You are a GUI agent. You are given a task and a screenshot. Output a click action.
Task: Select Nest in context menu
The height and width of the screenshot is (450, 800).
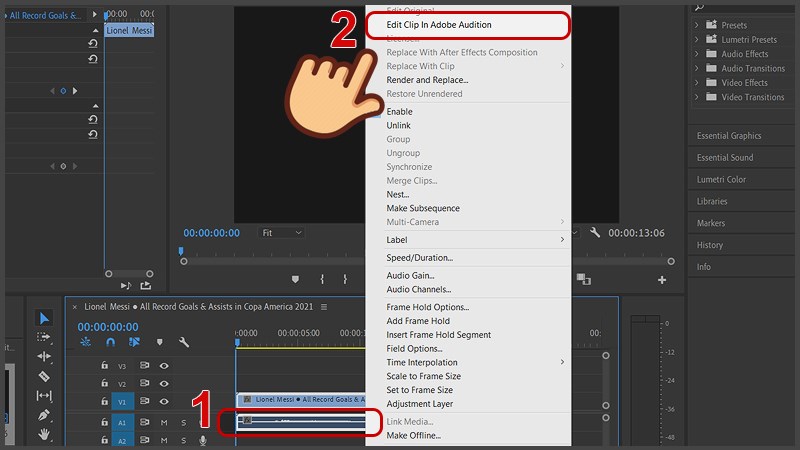[397, 194]
